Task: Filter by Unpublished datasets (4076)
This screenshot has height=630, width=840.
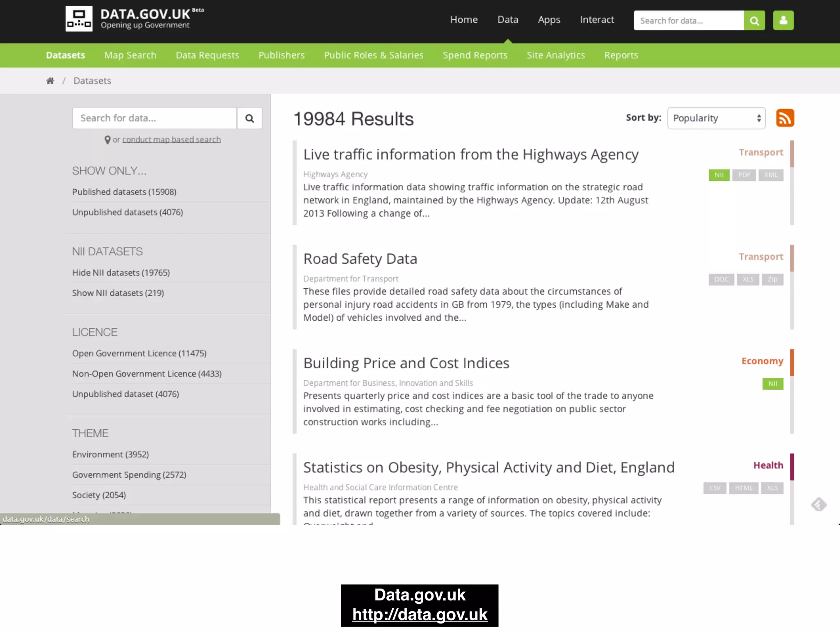Action: 128,212
